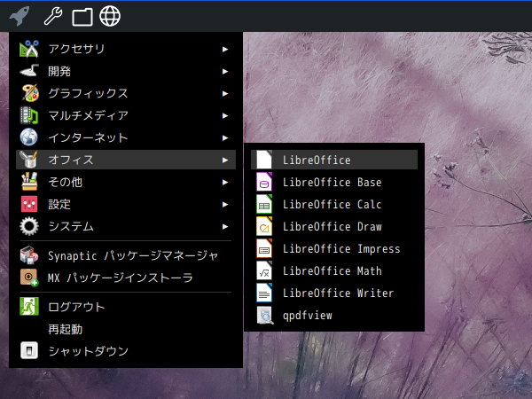Launch web browser globe icon in panel
Screen dimensions: 532x399
(x=110, y=16)
